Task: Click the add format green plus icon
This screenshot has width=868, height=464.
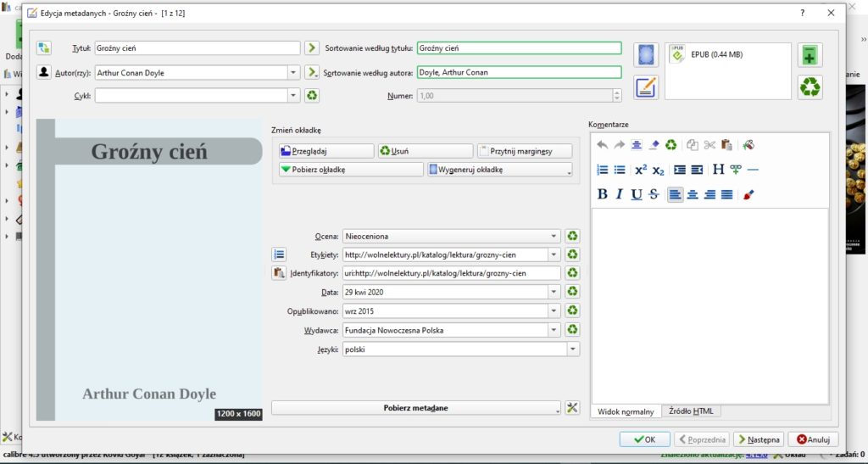Action: click(x=810, y=55)
